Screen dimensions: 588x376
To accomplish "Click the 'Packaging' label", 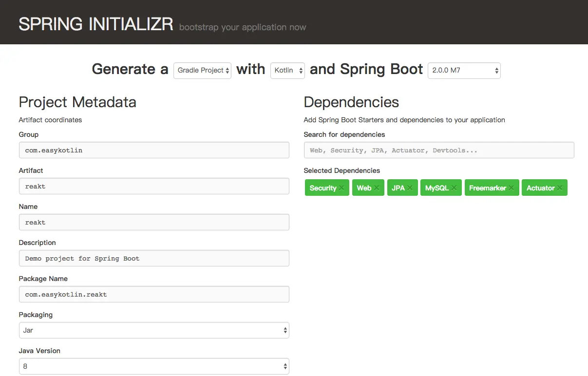I will (x=36, y=315).
